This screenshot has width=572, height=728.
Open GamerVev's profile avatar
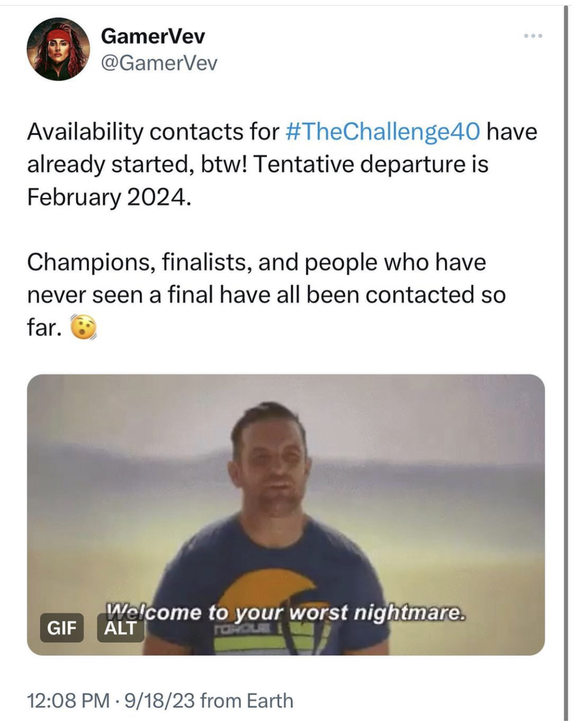coord(58,49)
